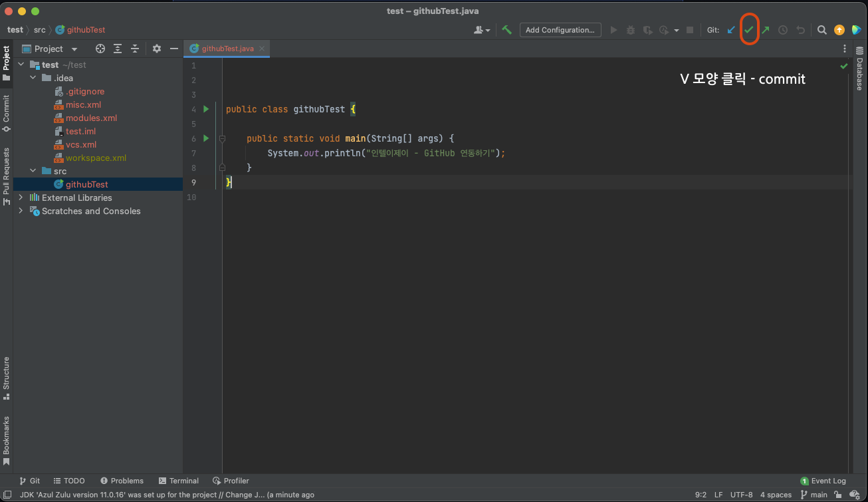This screenshot has height=502, width=868.
Task: Collapse the src folder
Action: (33, 171)
